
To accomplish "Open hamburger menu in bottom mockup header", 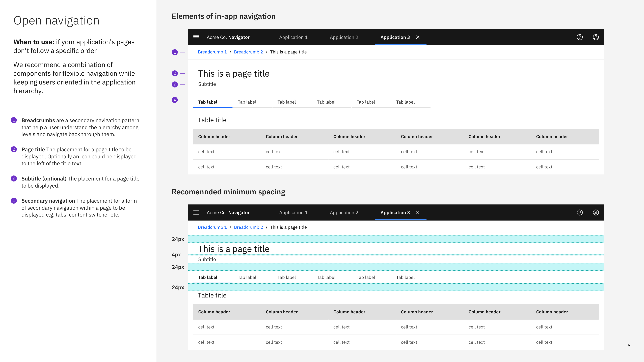I will (x=196, y=213).
